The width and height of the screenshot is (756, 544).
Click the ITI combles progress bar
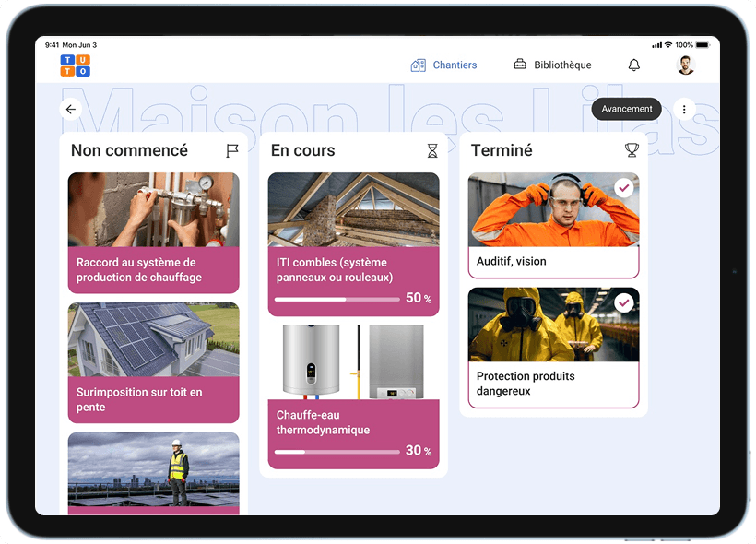click(x=337, y=300)
